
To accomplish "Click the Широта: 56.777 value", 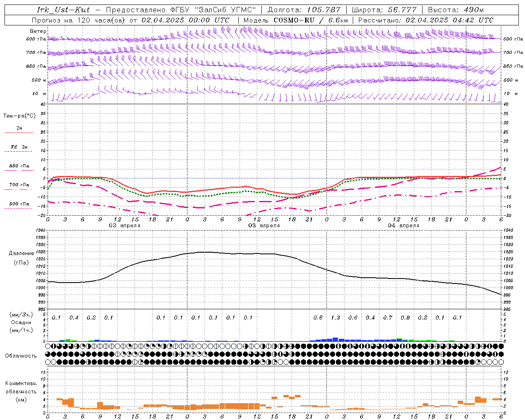I will (x=384, y=10).
